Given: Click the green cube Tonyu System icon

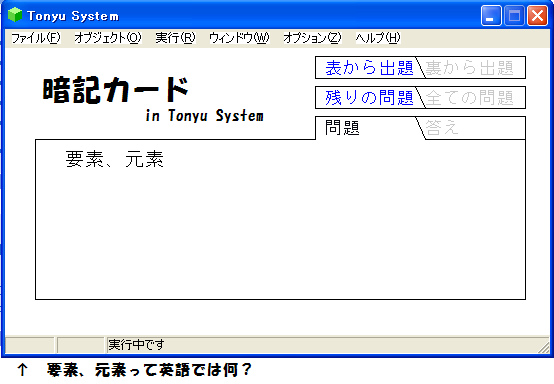Looking at the screenshot, I should (x=14, y=15).
